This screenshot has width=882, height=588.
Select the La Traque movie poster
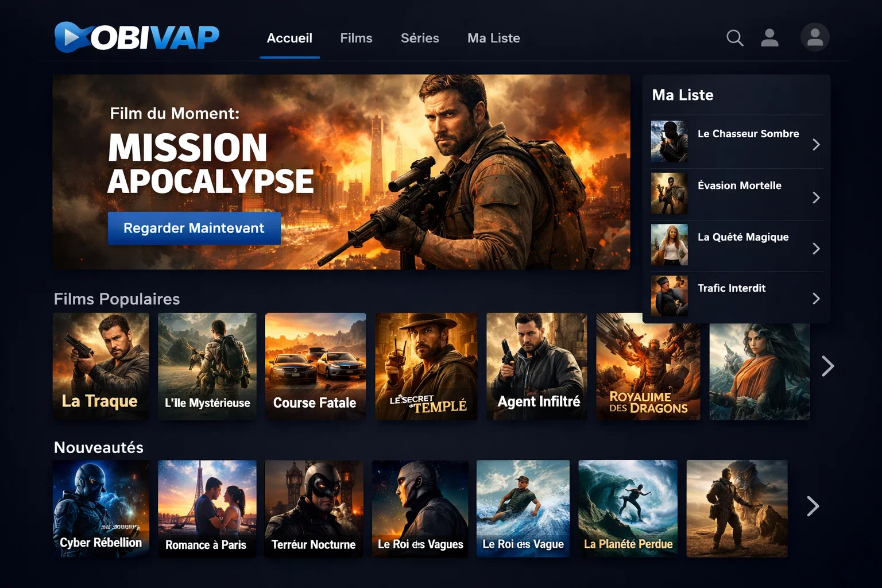[101, 366]
